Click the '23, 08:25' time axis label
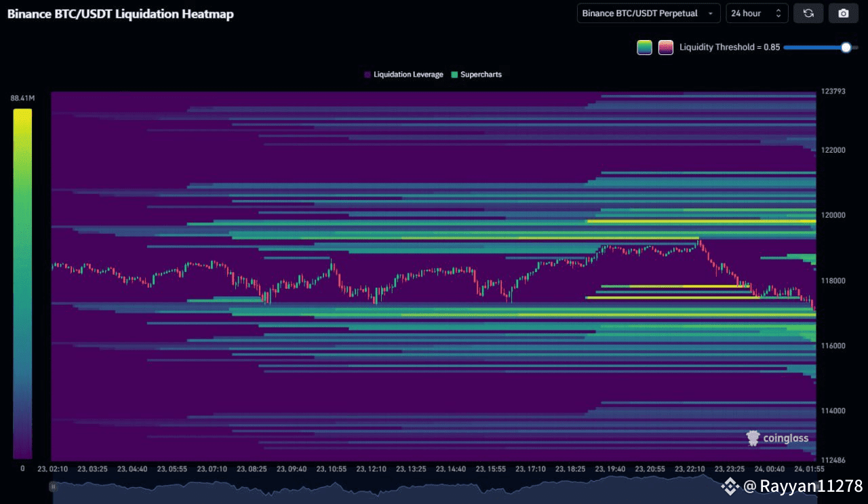 [x=252, y=469]
